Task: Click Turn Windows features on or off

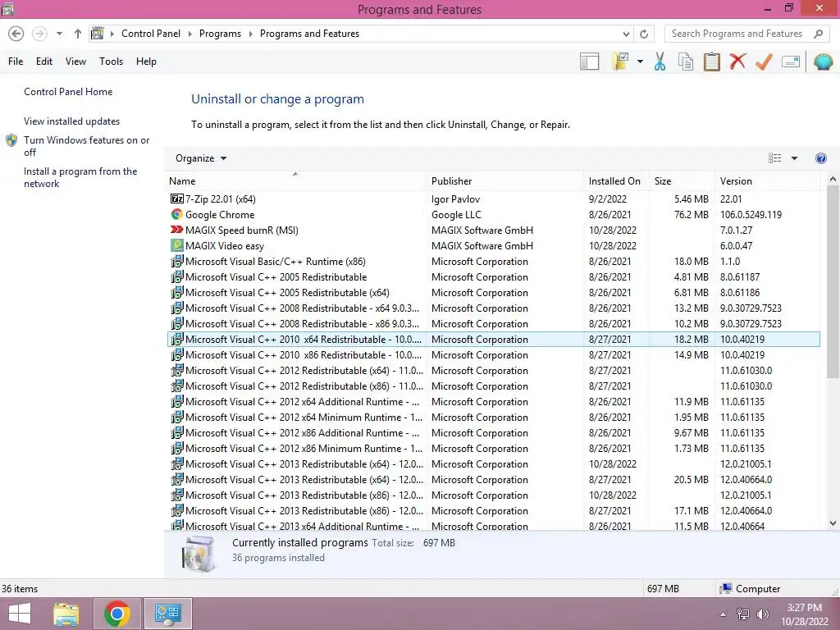Action: [x=86, y=146]
